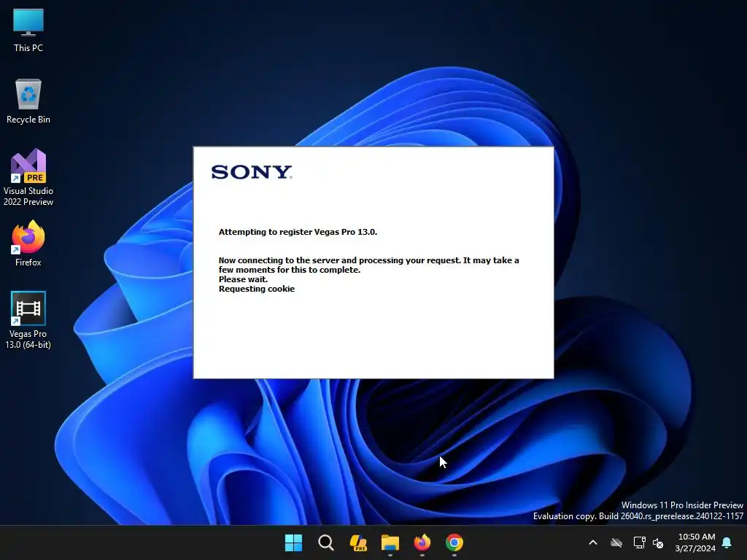Click 'Attempting to register Vegas Pro 13.0.' text
This screenshot has width=747, height=560.
click(298, 232)
